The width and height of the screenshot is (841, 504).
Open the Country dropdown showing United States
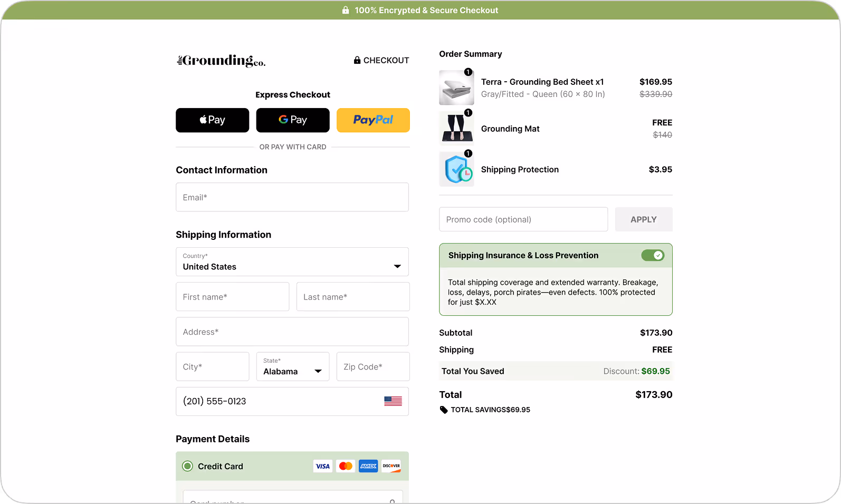coord(292,262)
